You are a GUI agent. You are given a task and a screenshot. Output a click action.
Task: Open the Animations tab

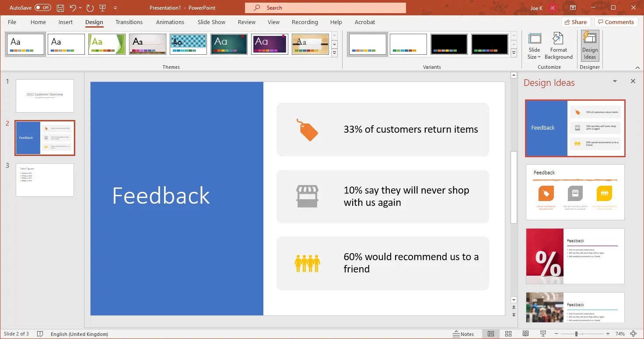pos(170,22)
